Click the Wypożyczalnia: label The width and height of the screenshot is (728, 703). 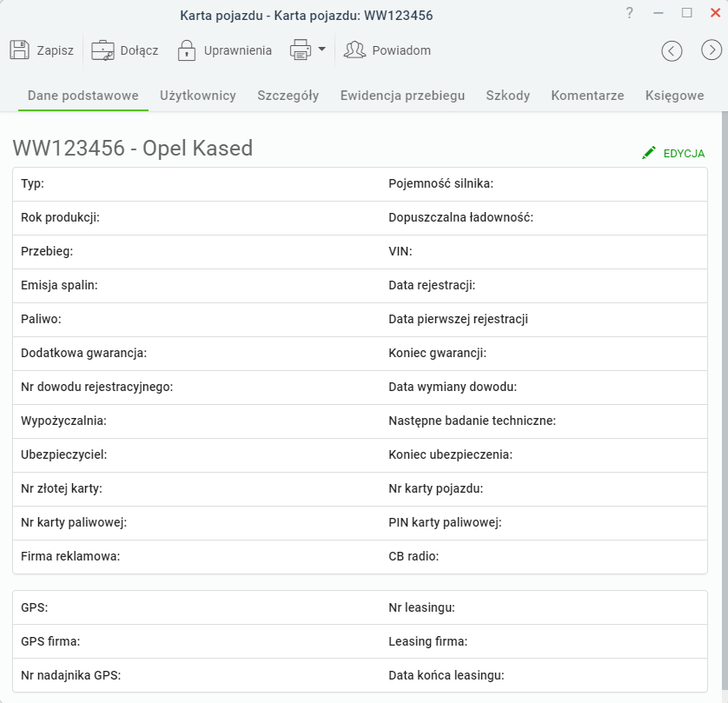coord(63,421)
